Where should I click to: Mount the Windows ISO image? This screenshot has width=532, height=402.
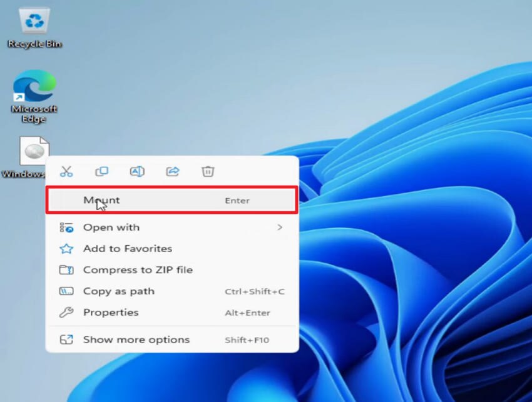(101, 199)
